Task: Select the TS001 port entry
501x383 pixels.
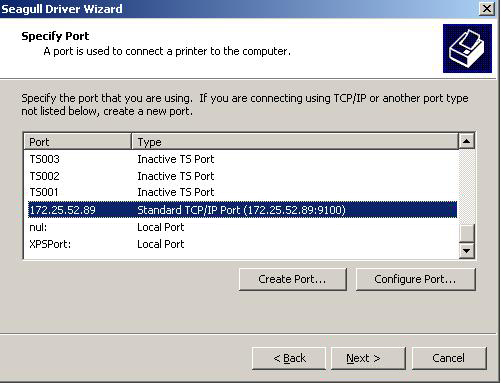Action: pyautogui.click(x=242, y=192)
